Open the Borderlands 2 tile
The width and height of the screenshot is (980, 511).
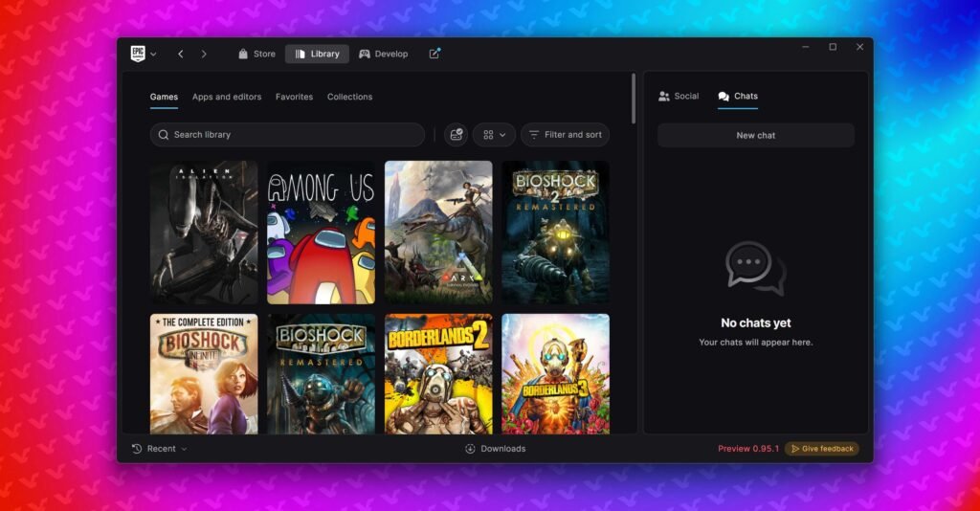[438, 373]
